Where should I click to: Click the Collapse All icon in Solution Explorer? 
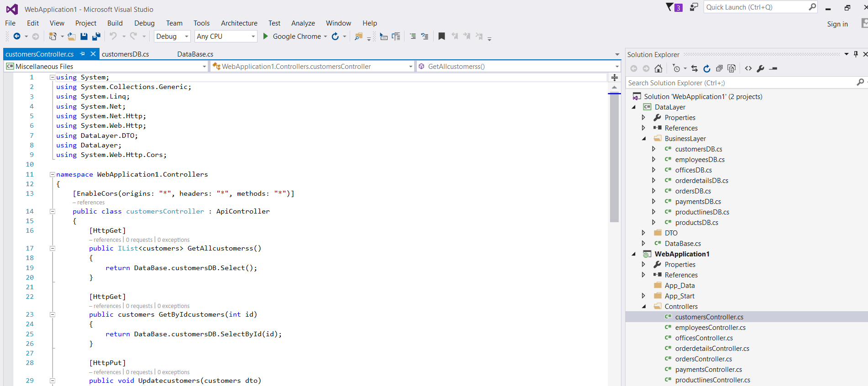tap(719, 68)
